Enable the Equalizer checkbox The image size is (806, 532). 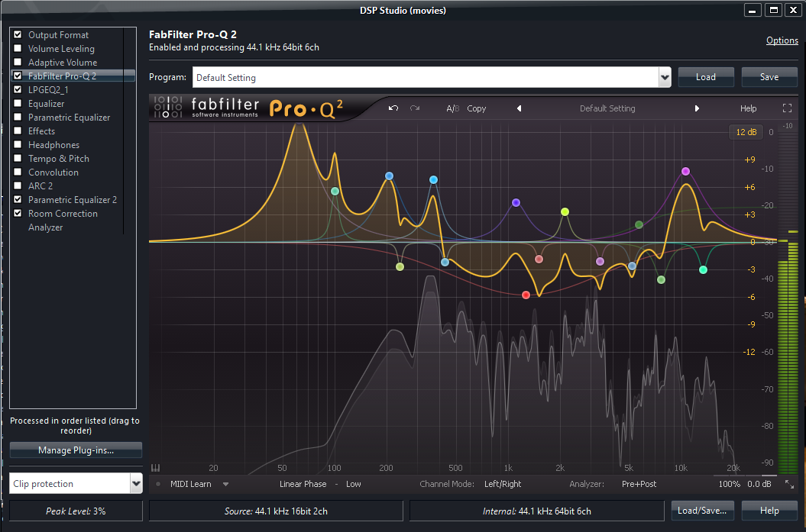(x=18, y=103)
